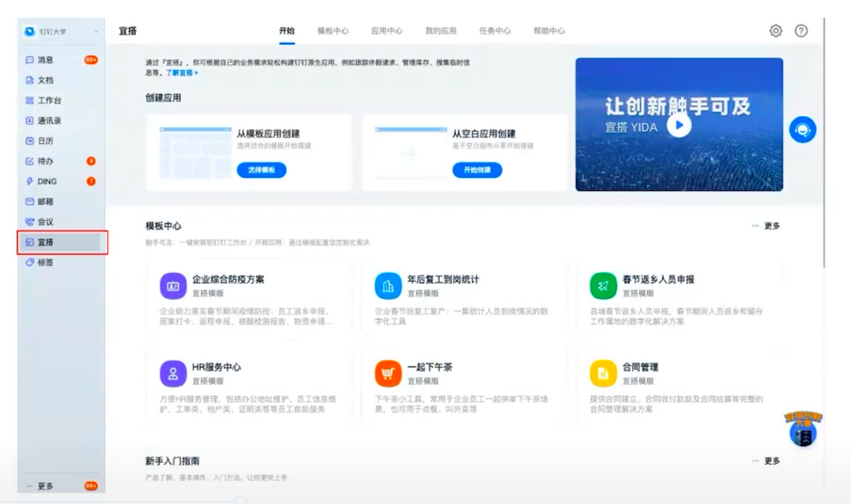Screen dimensions: 851x504
Task: Switch to the 模板中心 tab
Action: (x=333, y=31)
